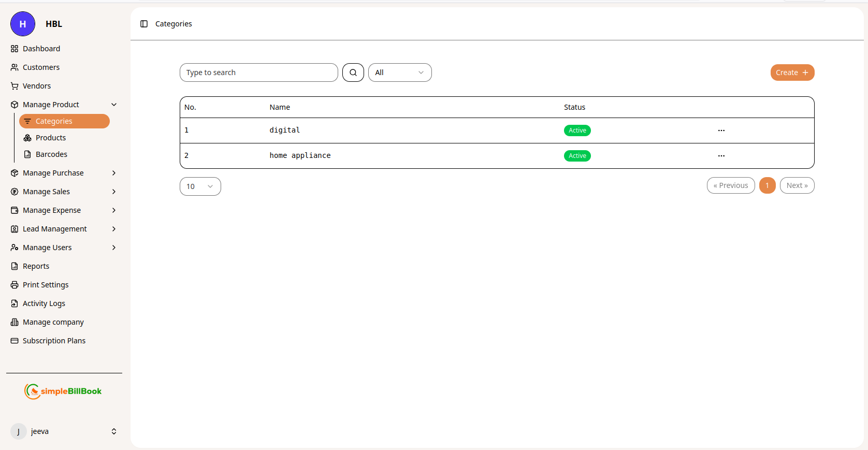Open the Barcodes submenu item
The width and height of the screenshot is (868, 450).
(x=51, y=154)
